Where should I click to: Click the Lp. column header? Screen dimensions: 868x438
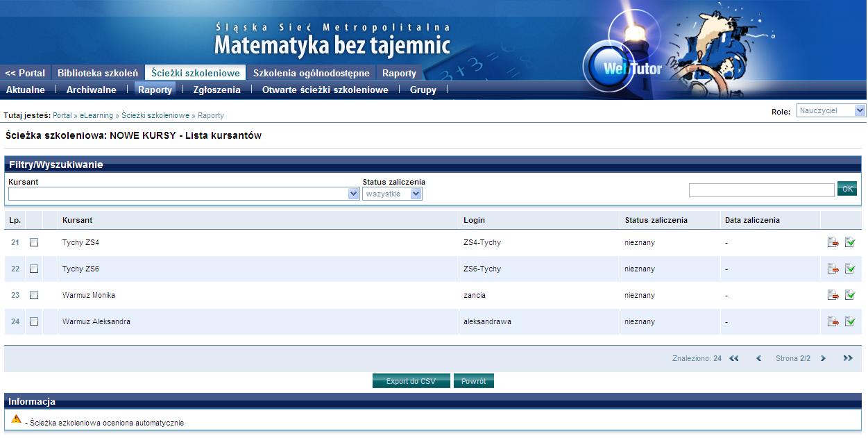tap(15, 220)
